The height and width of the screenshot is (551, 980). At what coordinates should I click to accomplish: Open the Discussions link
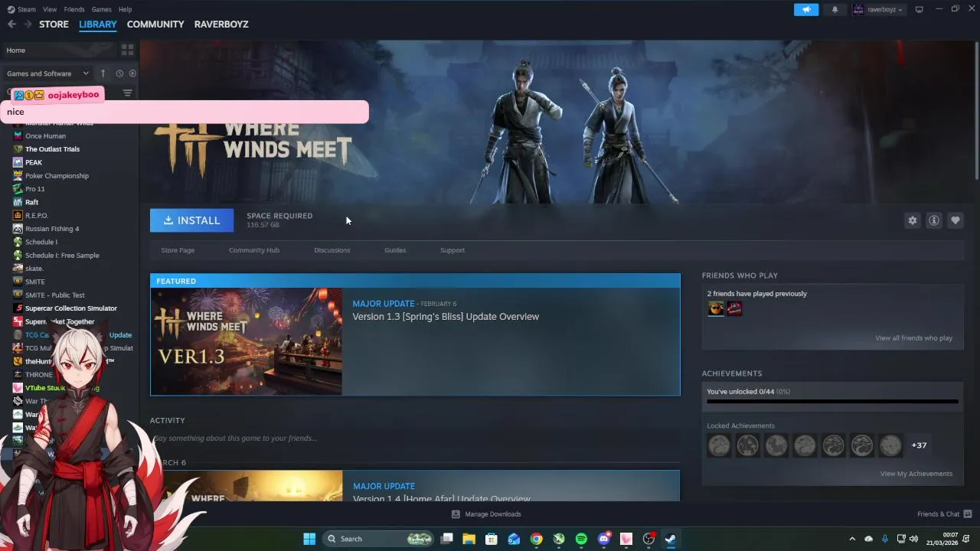pyautogui.click(x=332, y=250)
